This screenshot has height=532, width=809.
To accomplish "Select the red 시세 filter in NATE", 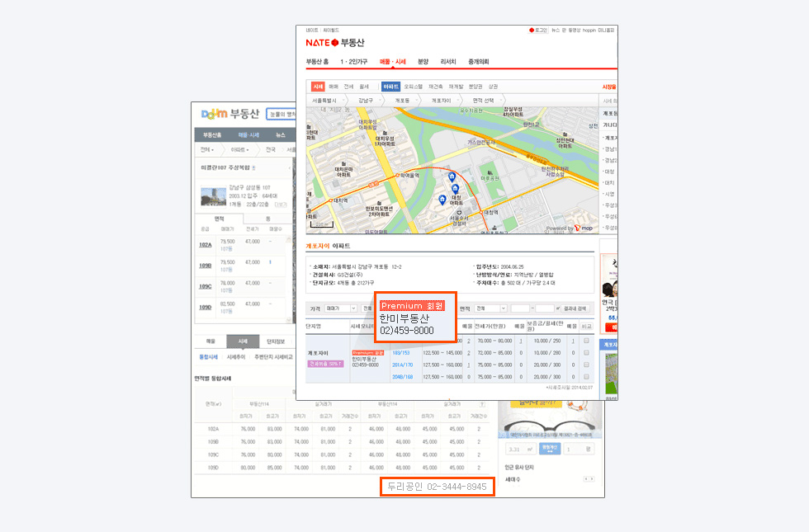I will 318,87.
